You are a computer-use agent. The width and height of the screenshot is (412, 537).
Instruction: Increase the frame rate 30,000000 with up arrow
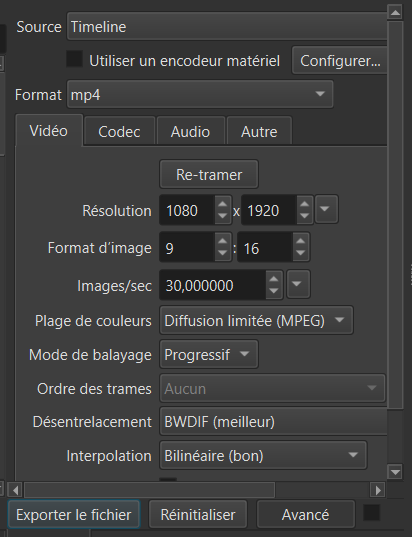(274, 279)
